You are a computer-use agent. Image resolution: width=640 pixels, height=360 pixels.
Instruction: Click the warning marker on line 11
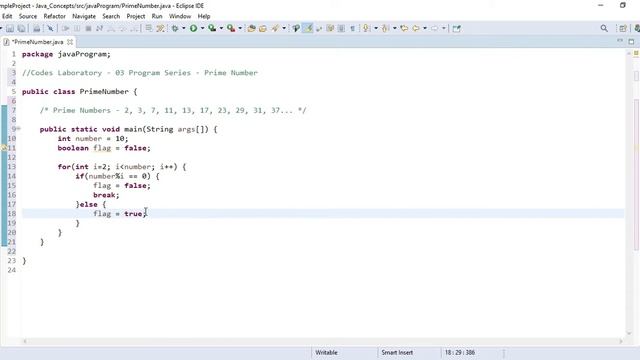(4, 148)
